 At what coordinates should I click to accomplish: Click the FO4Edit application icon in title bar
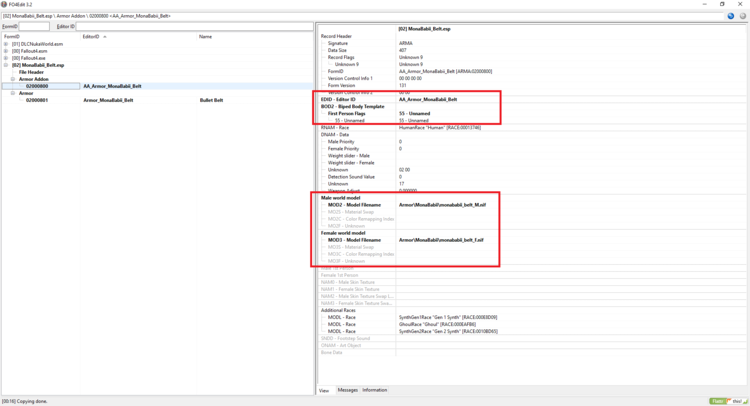click(x=4, y=4)
